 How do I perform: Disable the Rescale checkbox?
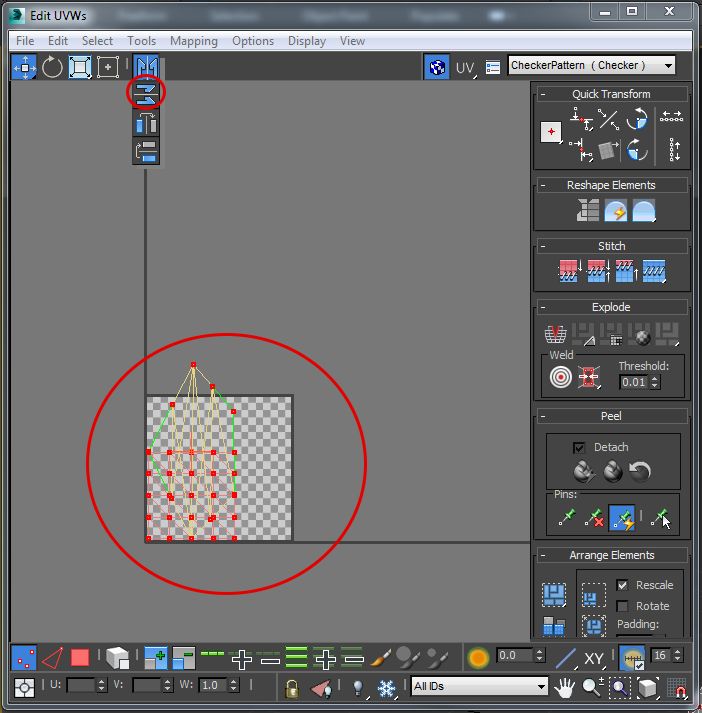tap(622, 585)
